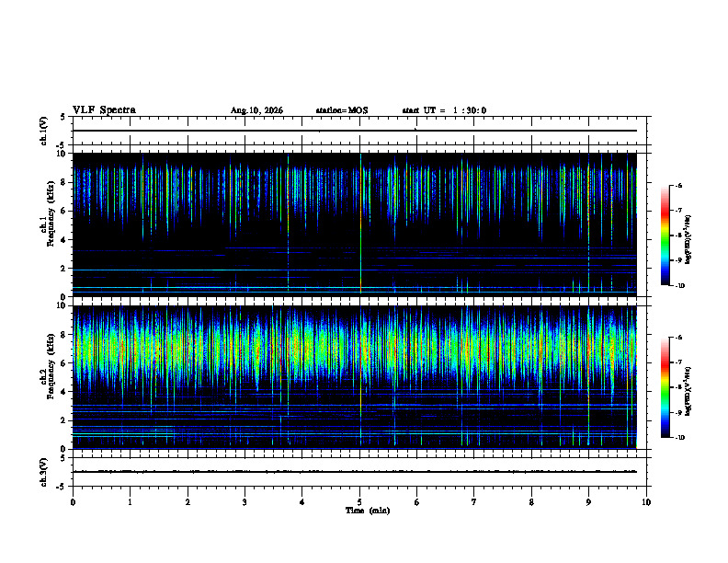
Task: Click the time axis tick label "3"
Action: (x=245, y=502)
